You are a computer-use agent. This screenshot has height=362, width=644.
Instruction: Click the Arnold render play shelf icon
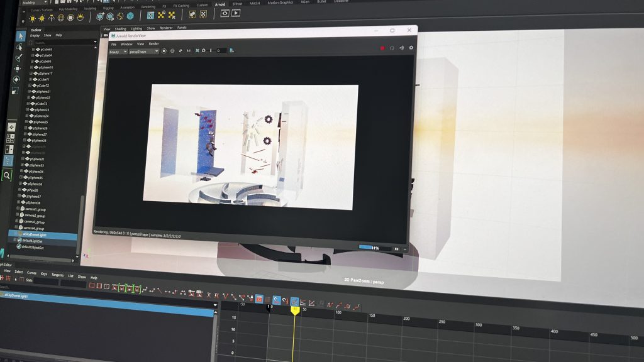tap(236, 13)
